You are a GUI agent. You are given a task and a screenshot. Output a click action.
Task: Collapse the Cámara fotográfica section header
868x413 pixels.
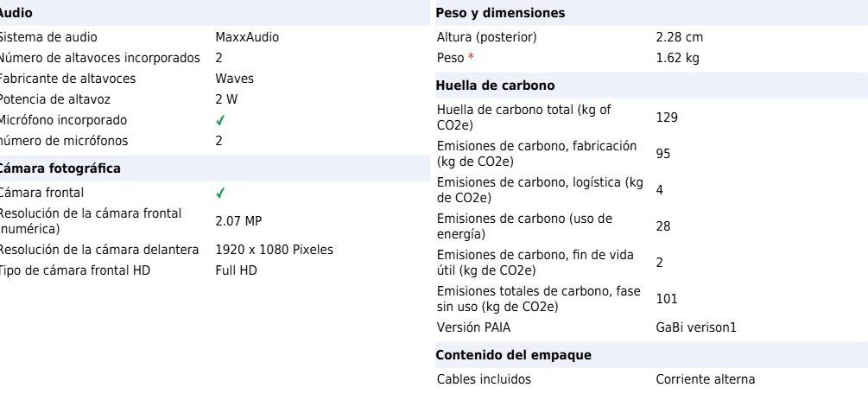coord(60,168)
